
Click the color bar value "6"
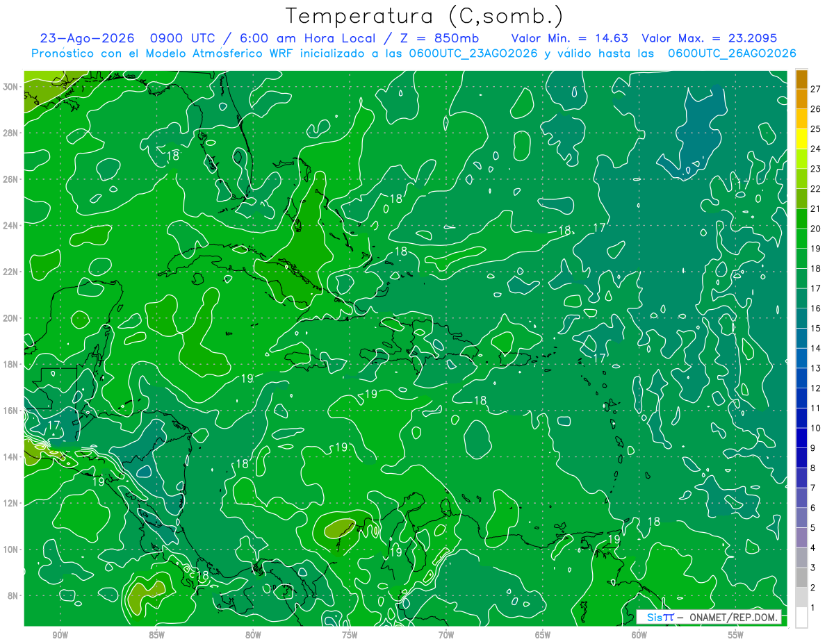point(813,508)
